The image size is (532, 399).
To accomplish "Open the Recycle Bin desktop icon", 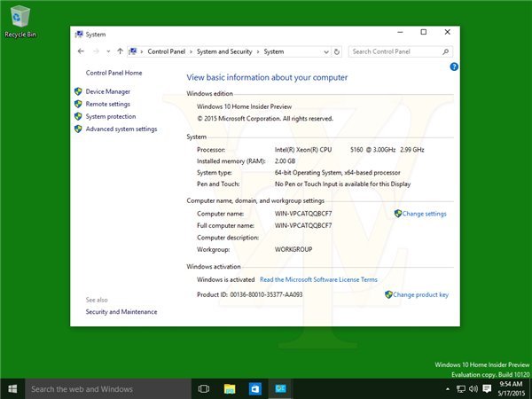I will click(18, 20).
